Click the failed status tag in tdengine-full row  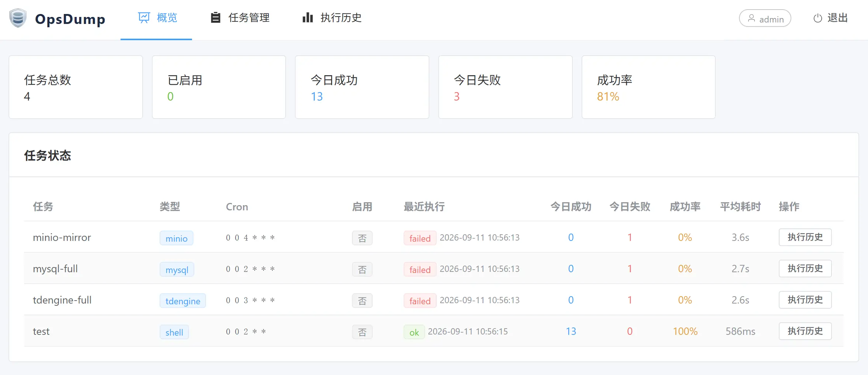click(420, 301)
